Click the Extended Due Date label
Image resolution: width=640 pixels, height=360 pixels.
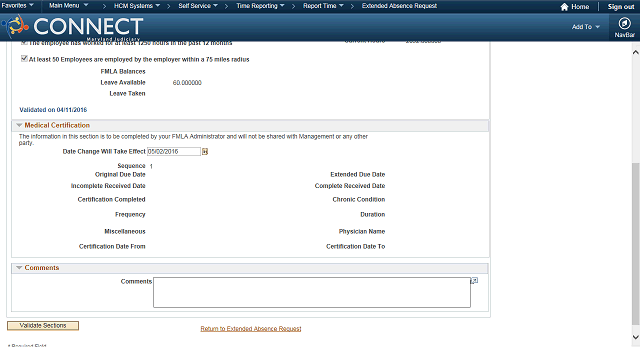click(x=358, y=174)
